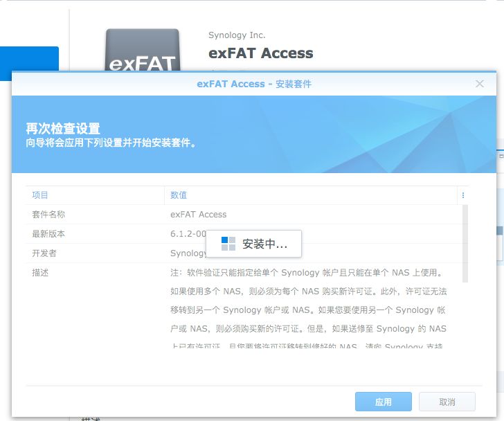Select the 最新版本 row label
The width and height of the screenshot is (504, 421).
click(48, 233)
